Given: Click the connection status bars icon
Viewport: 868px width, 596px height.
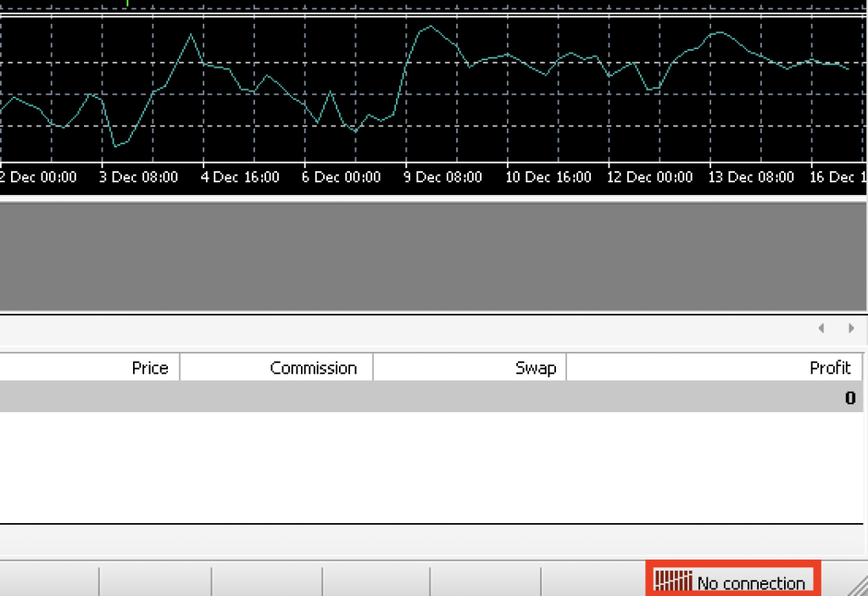Looking at the screenshot, I should (x=673, y=581).
